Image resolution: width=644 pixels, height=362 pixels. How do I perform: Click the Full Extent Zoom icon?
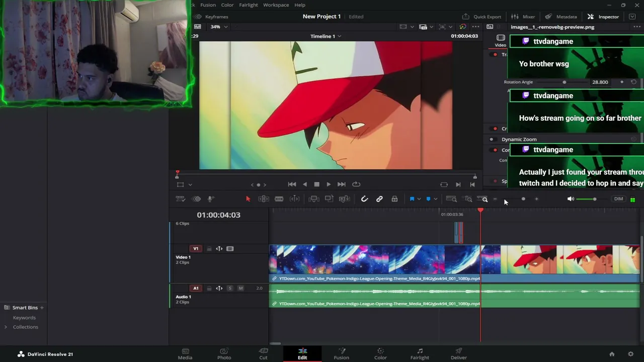coord(451,199)
